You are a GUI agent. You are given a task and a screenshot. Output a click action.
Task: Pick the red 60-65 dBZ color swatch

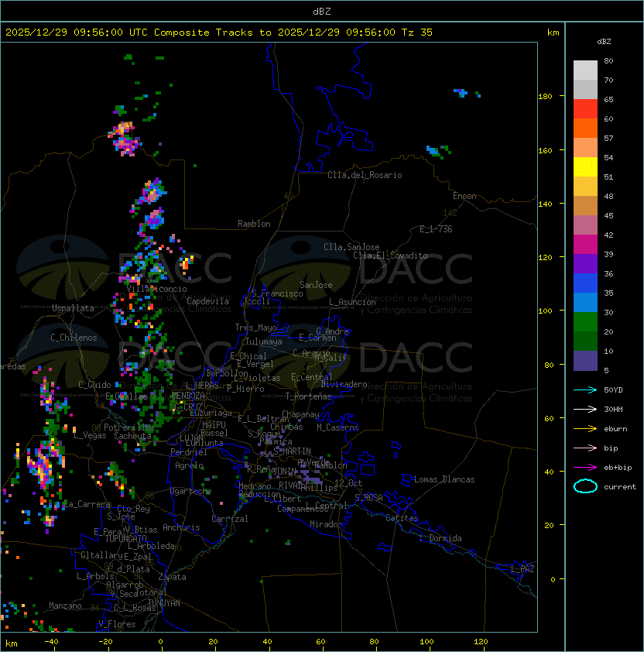tap(585, 109)
